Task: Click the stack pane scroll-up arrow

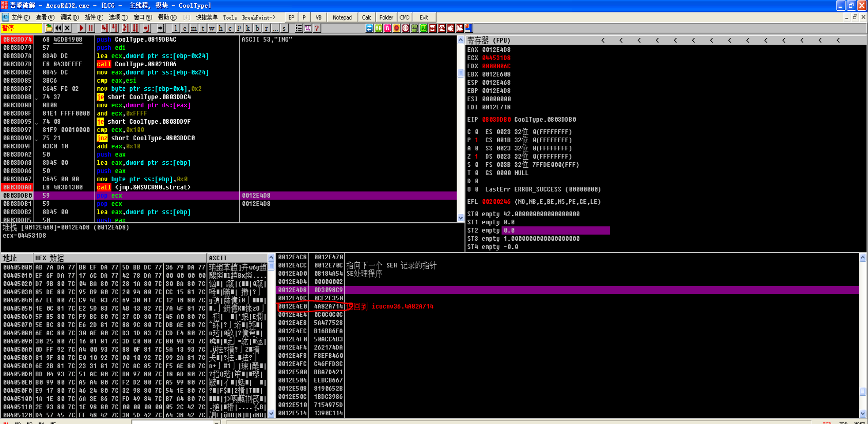Action: click(x=863, y=258)
